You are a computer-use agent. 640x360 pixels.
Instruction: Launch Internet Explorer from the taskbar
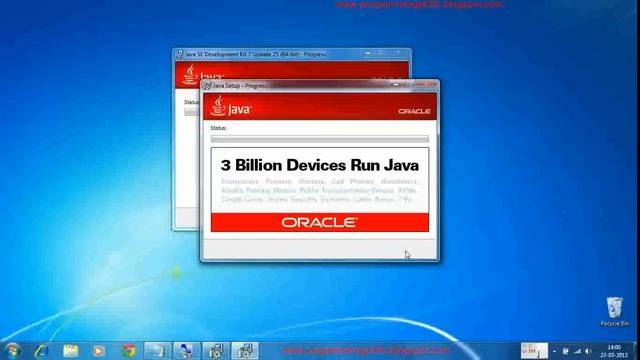click(41, 351)
